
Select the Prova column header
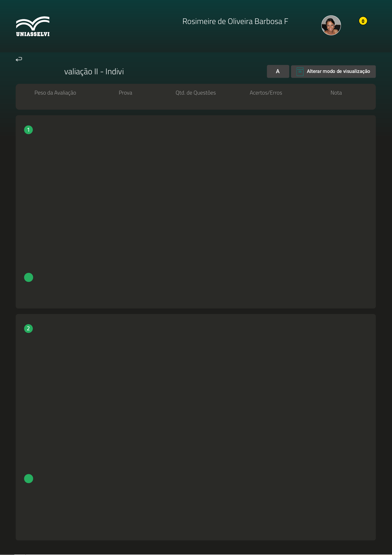point(125,93)
